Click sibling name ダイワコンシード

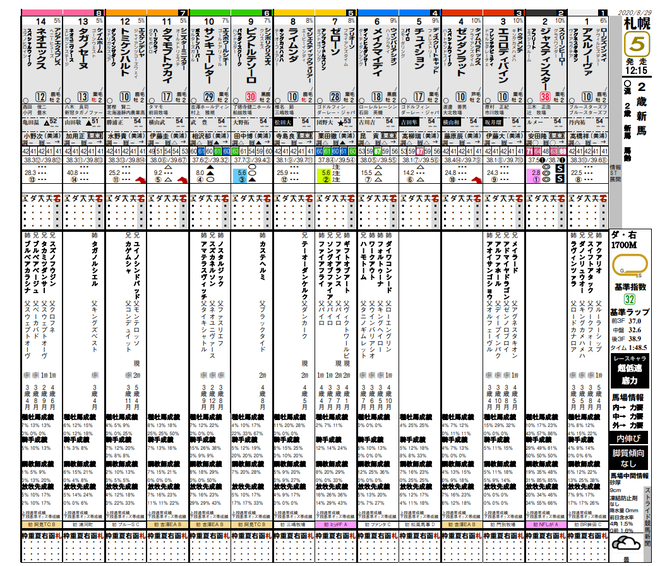(389, 268)
